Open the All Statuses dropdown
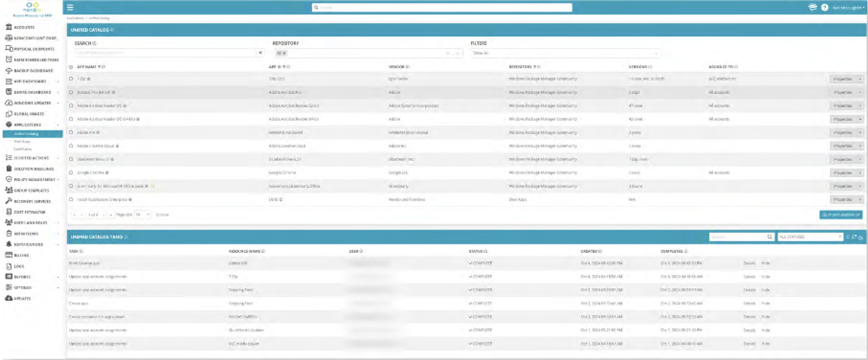Image resolution: width=868 pixels, height=360 pixels. [x=810, y=237]
